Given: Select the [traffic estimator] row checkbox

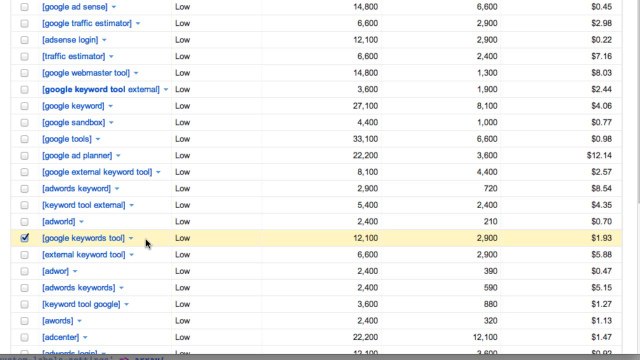Looking at the screenshot, I should click(24, 56).
